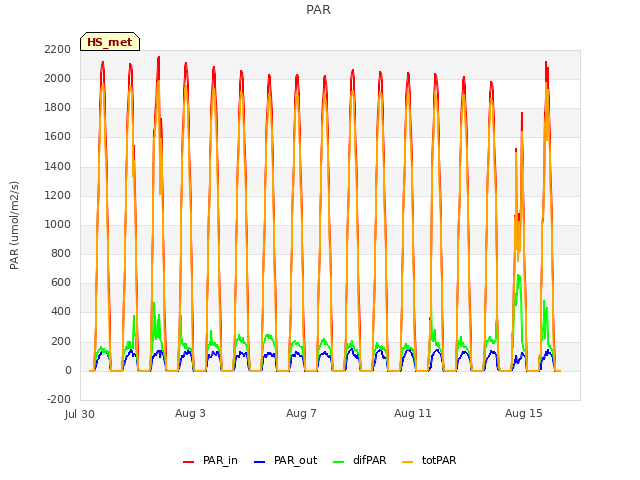Click the 2000 y-axis tick label
Screen dimensions: 640x480
[x=58, y=78]
